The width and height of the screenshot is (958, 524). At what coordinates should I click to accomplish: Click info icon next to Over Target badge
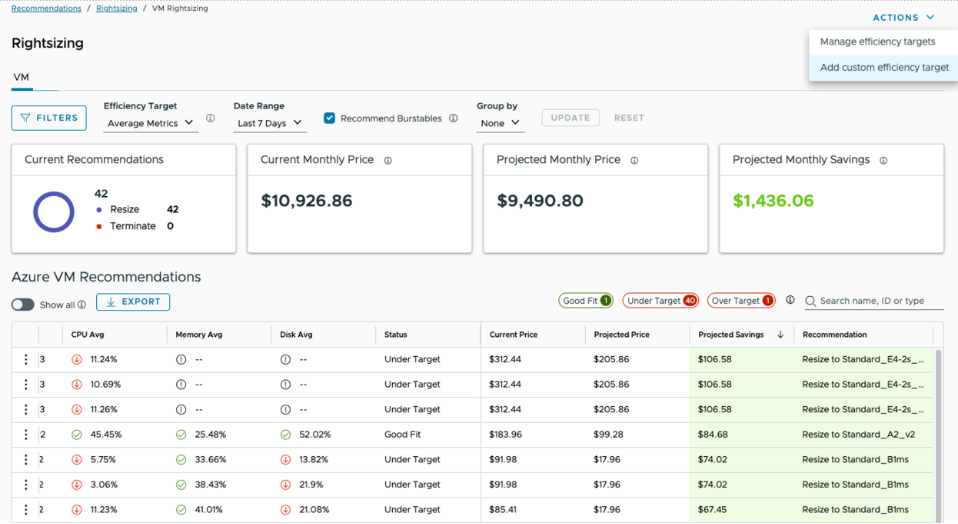[790, 300]
